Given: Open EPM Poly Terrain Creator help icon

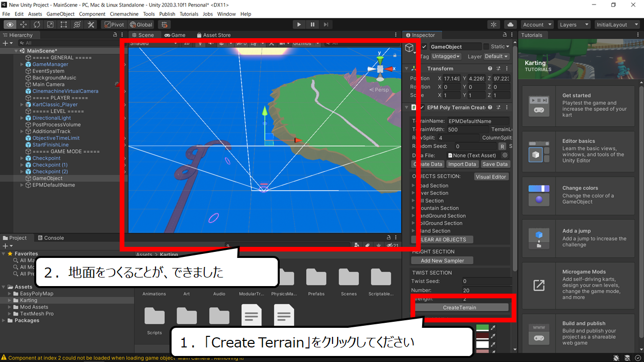Looking at the screenshot, I should coord(490,108).
